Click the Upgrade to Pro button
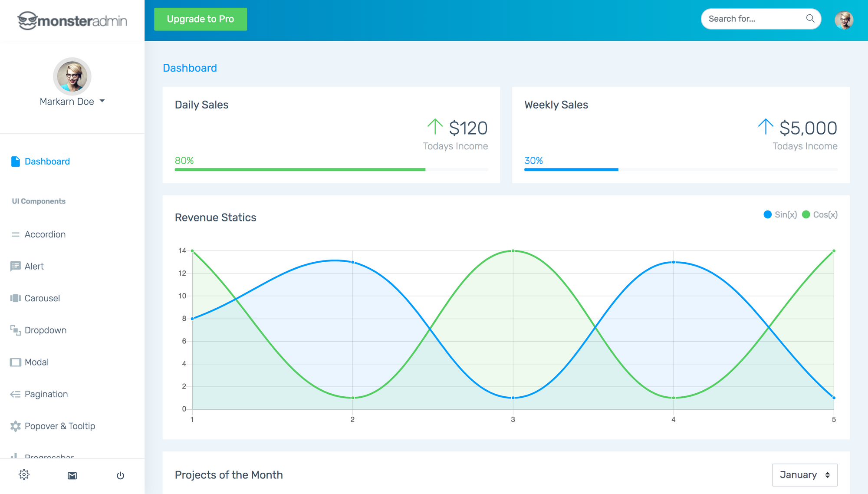868x494 pixels. [201, 19]
